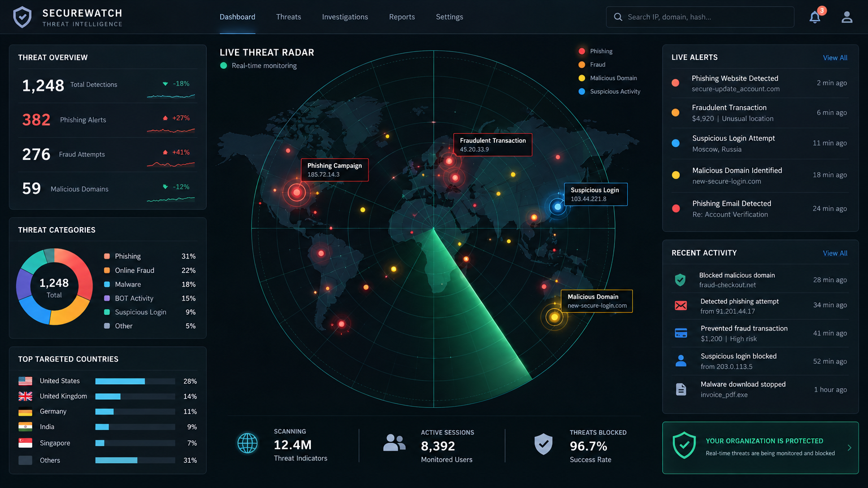Open the Settings tab
868x488 pixels.
449,17
